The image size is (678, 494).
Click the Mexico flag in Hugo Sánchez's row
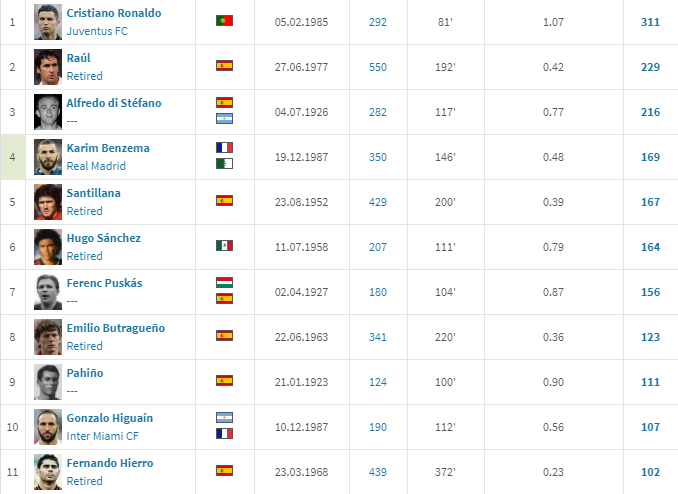pos(224,245)
